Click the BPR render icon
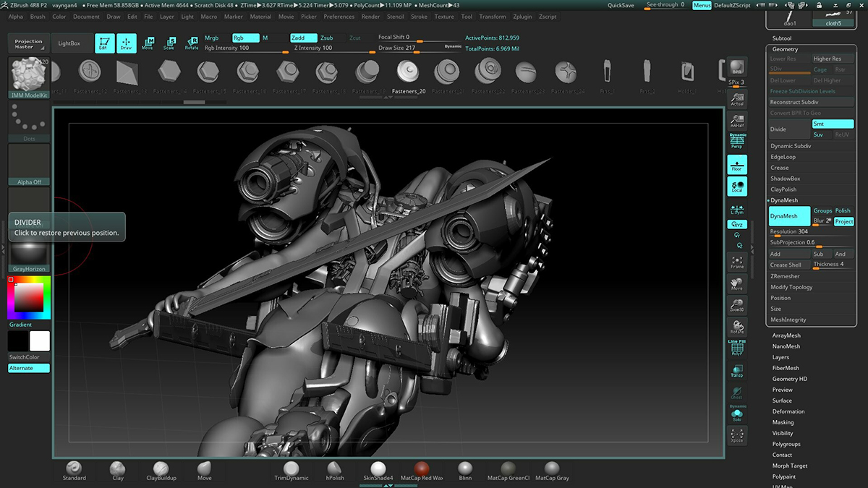 (736, 68)
